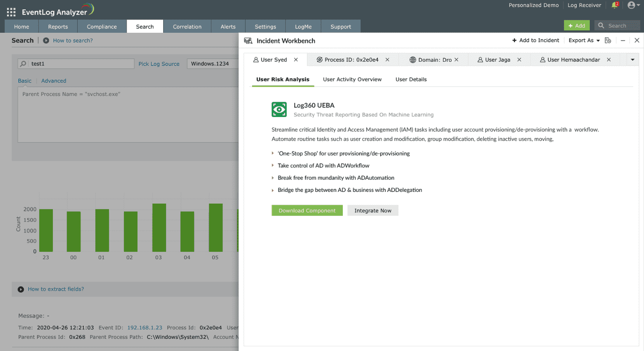Image resolution: width=644 pixels, height=351 pixels.
Task: Open the Settings tab
Action: tap(266, 27)
